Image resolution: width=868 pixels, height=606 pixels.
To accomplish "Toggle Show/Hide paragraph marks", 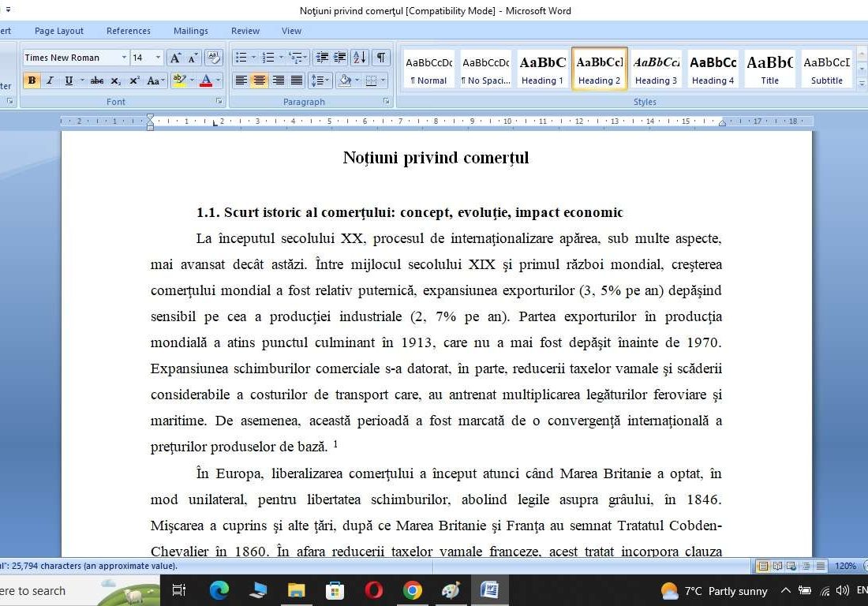I will click(x=381, y=57).
